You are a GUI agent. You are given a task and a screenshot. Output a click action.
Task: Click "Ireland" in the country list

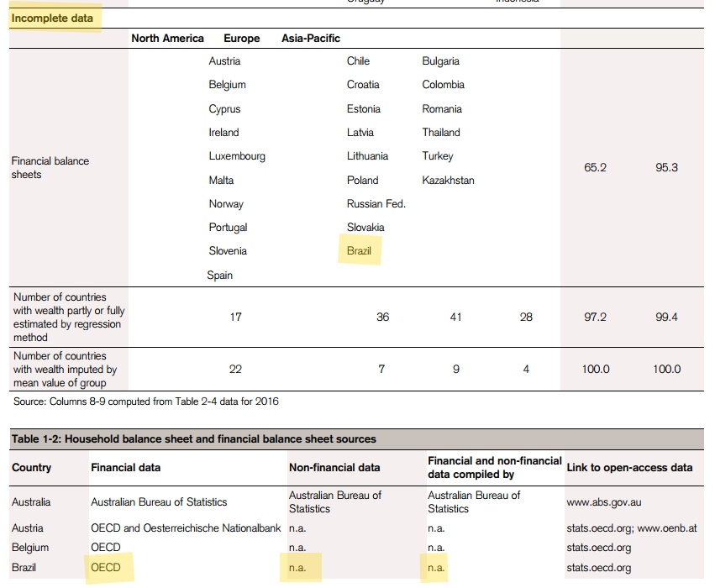pyautogui.click(x=223, y=132)
